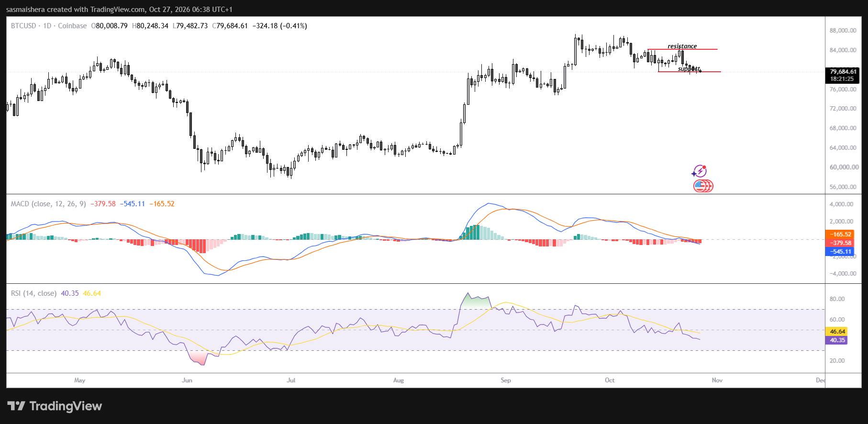Click the Nov label on time axis
The height and width of the screenshot is (424, 868).
coord(717,380)
